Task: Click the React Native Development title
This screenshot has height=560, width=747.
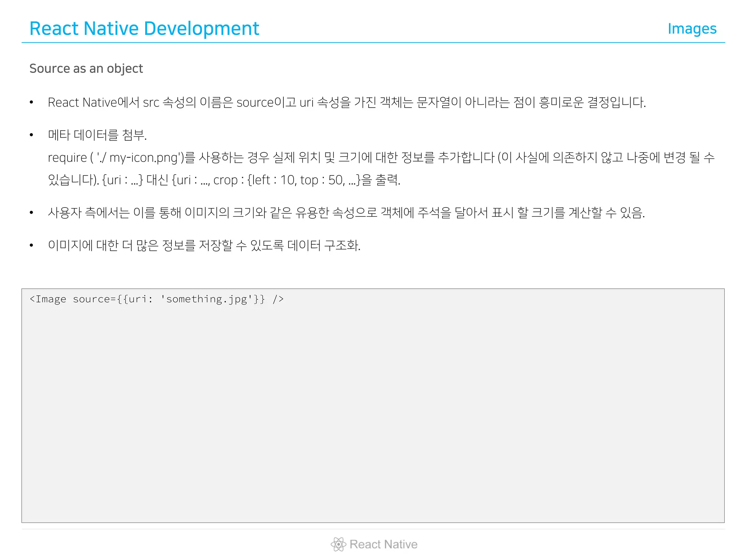Action: (144, 28)
